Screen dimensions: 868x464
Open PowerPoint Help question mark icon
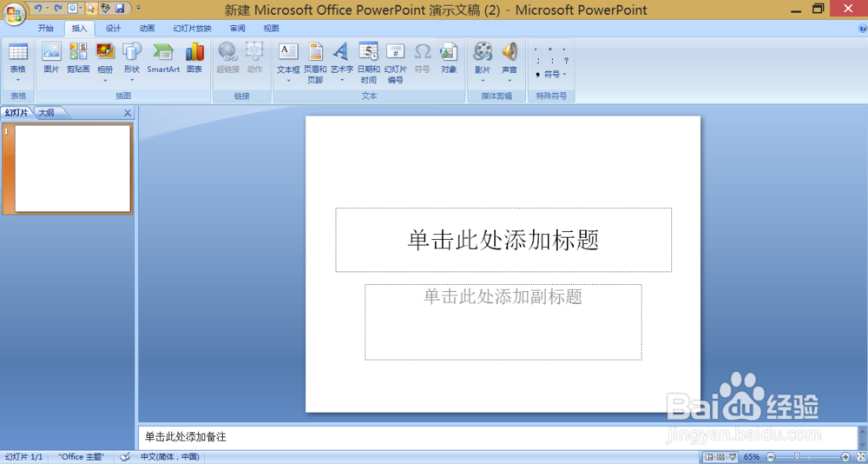coord(863,28)
